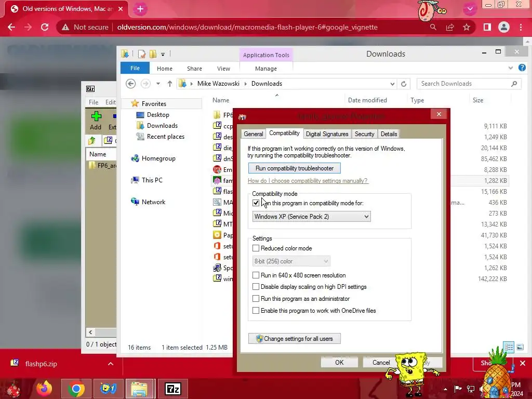Select Desktop in Favorites
Screen dimensions: 532x399
158,115
